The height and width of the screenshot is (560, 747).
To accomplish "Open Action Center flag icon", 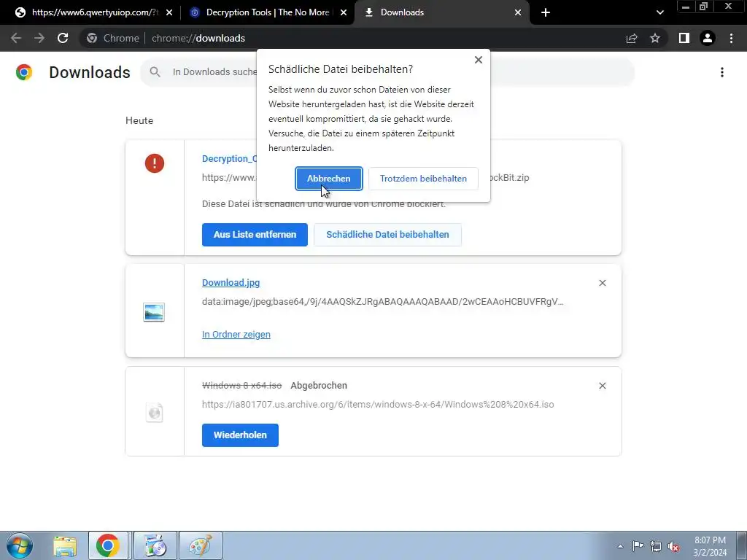I will [x=638, y=546].
